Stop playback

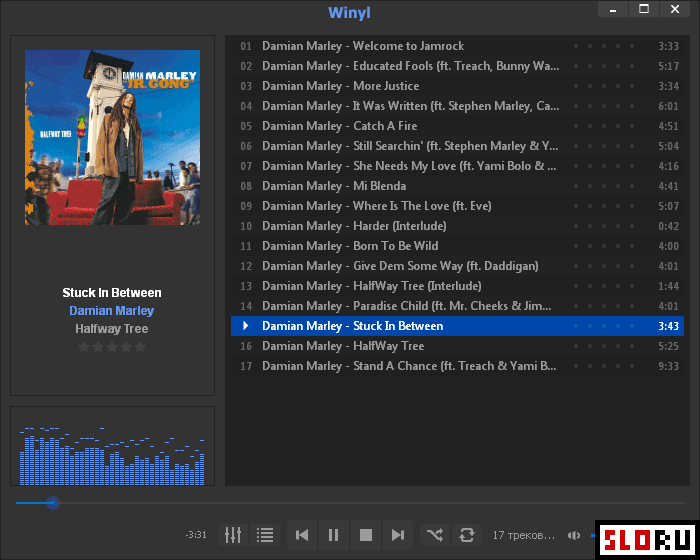coord(366,535)
